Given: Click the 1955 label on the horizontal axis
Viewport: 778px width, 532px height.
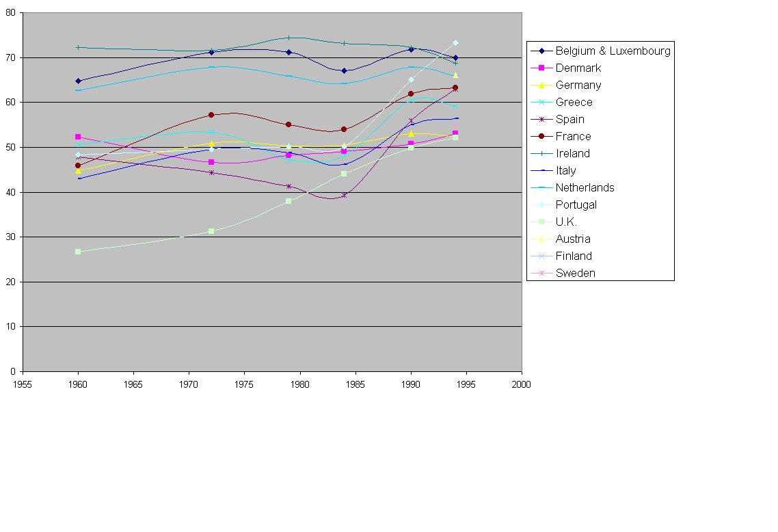Looking at the screenshot, I should (x=23, y=384).
